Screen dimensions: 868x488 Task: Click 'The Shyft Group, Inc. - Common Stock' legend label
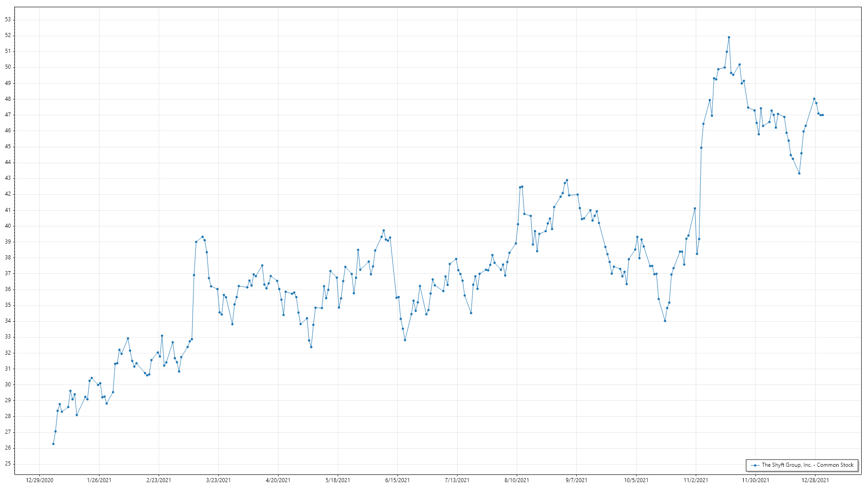point(807,465)
